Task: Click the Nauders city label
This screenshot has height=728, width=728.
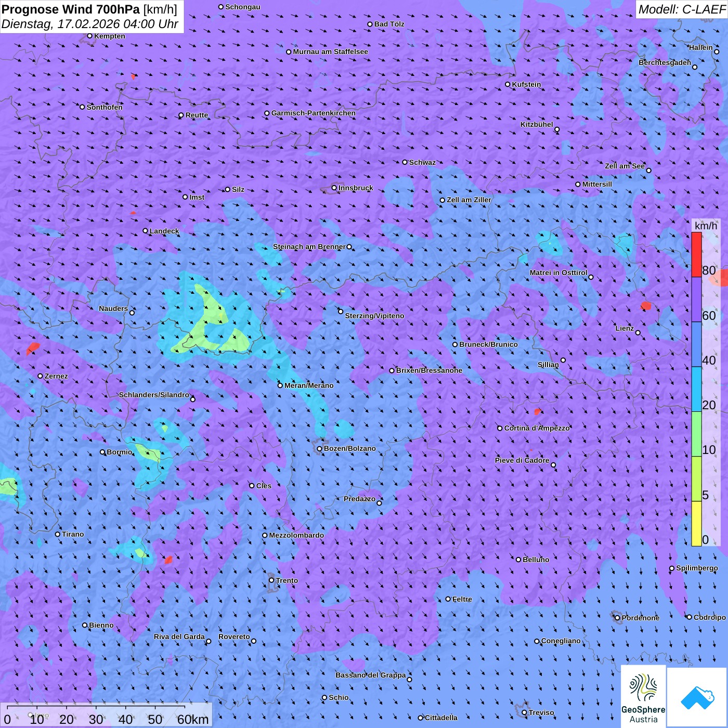Action: pos(113,308)
